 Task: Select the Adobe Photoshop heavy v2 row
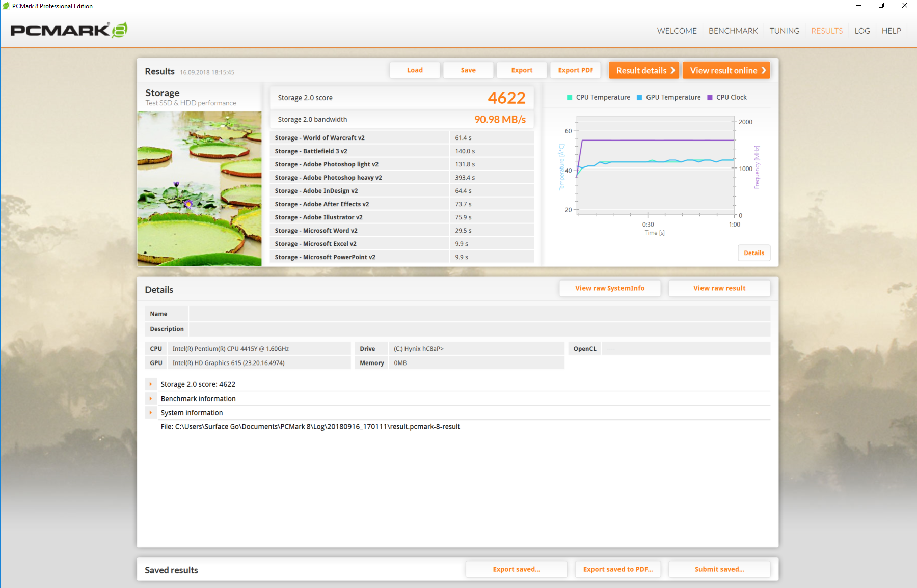tap(401, 177)
